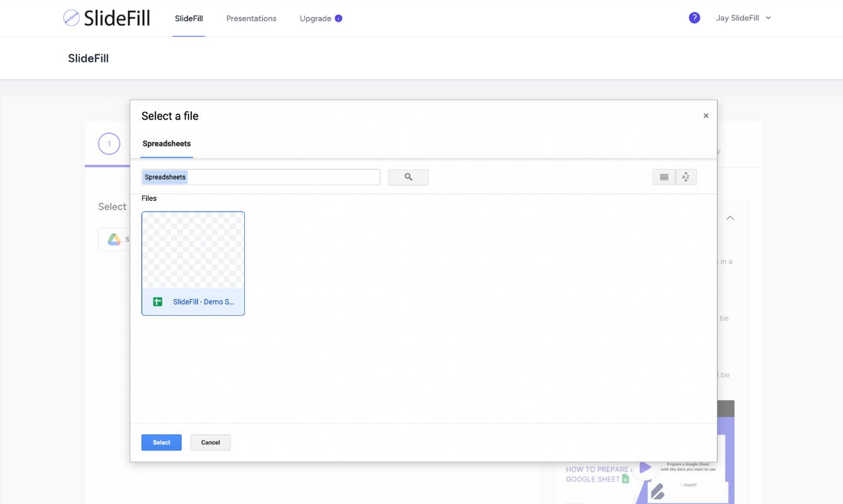Viewport: 843px width, 504px height.
Task: Click the magnifier search button
Action: (408, 177)
